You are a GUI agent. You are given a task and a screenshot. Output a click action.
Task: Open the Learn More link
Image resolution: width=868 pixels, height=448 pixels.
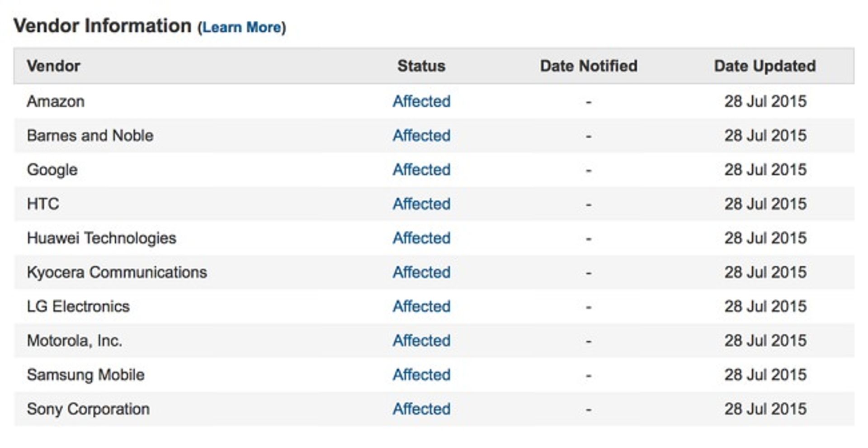[241, 28]
